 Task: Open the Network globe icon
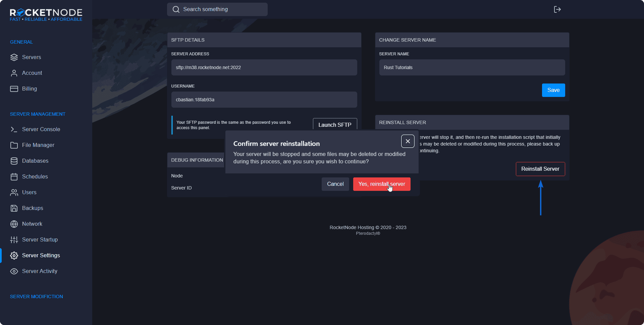click(14, 224)
